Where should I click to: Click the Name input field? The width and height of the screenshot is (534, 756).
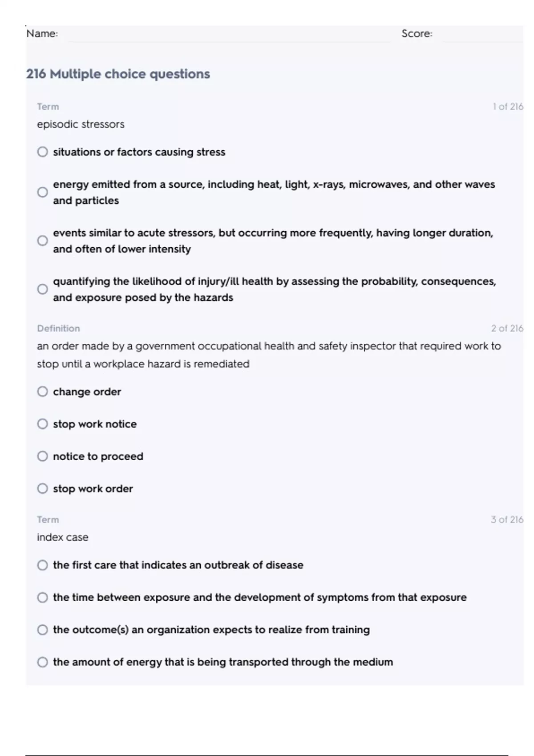click(x=228, y=34)
